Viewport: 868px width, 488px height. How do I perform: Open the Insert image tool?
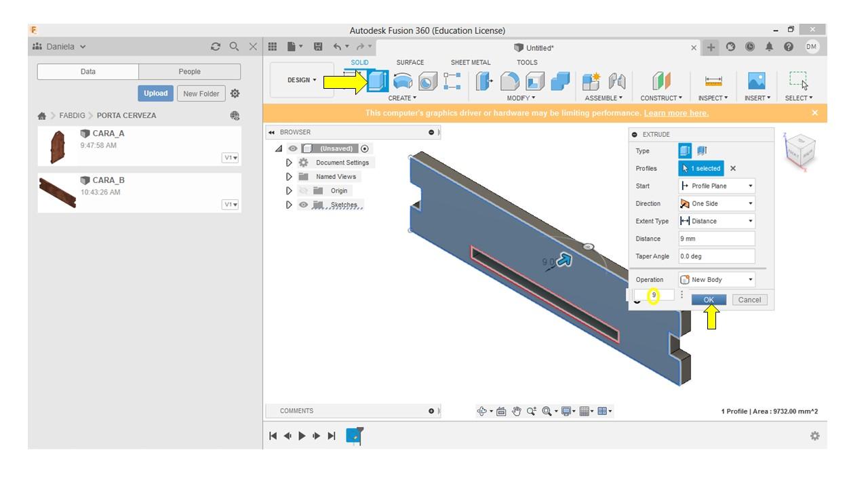pyautogui.click(x=757, y=81)
